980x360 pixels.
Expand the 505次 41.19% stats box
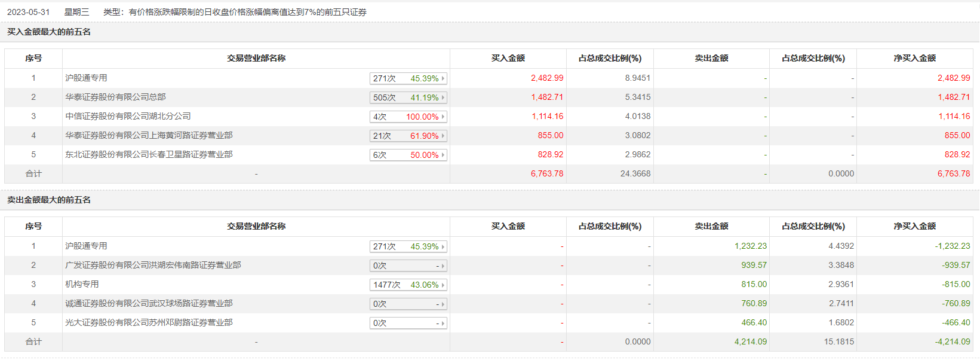[x=408, y=97]
